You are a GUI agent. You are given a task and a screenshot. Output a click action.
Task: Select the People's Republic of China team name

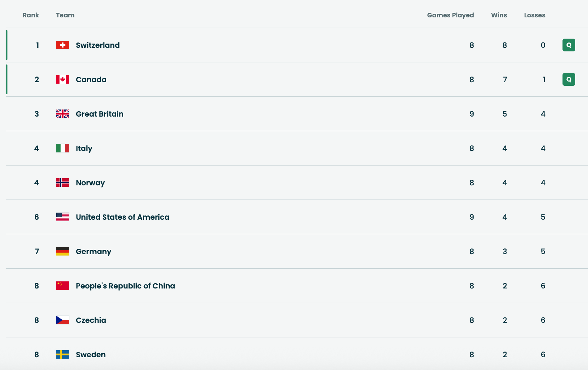(x=125, y=286)
